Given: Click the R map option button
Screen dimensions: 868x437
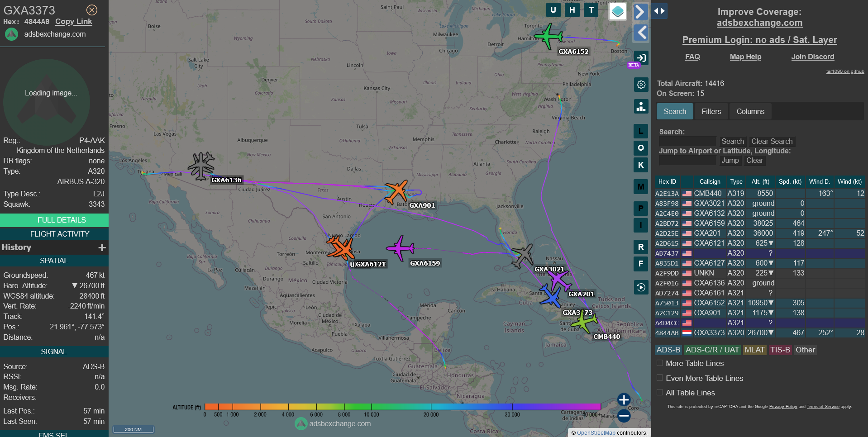Looking at the screenshot, I should tap(641, 247).
